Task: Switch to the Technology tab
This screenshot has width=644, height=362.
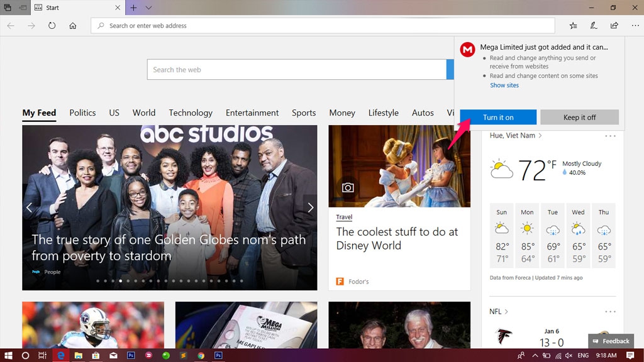Action: [x=191, y=112]
